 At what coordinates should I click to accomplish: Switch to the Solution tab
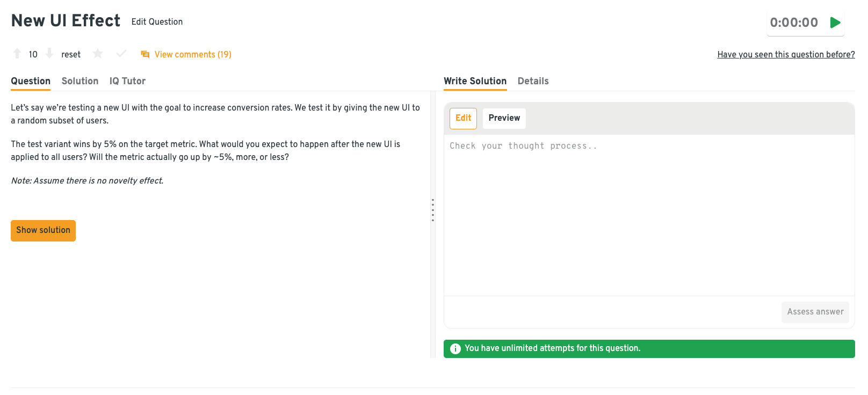[x=80, y=81]
